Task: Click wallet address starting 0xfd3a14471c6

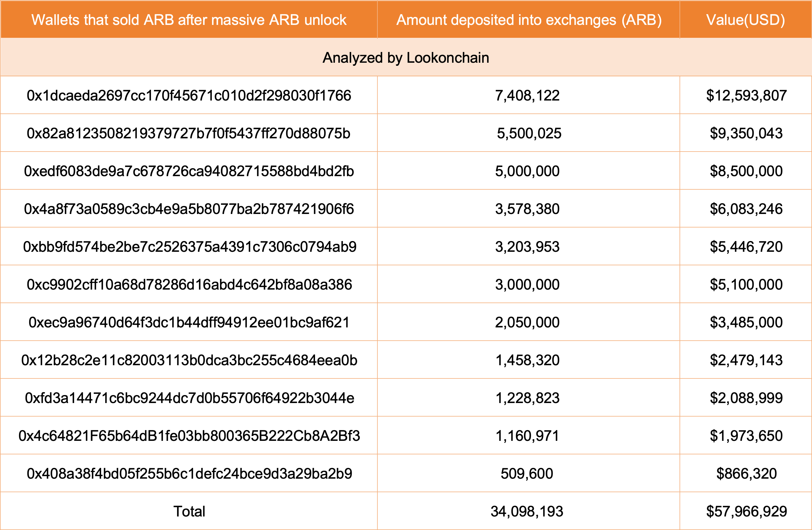Action: (x=189, y=398)
